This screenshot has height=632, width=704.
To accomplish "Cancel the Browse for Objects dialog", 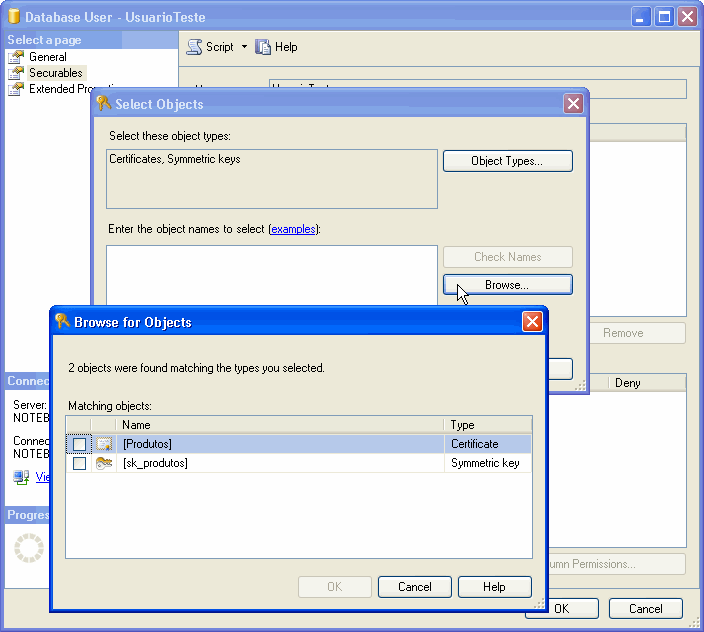I will pyautogui.click(x=414, y=587).
